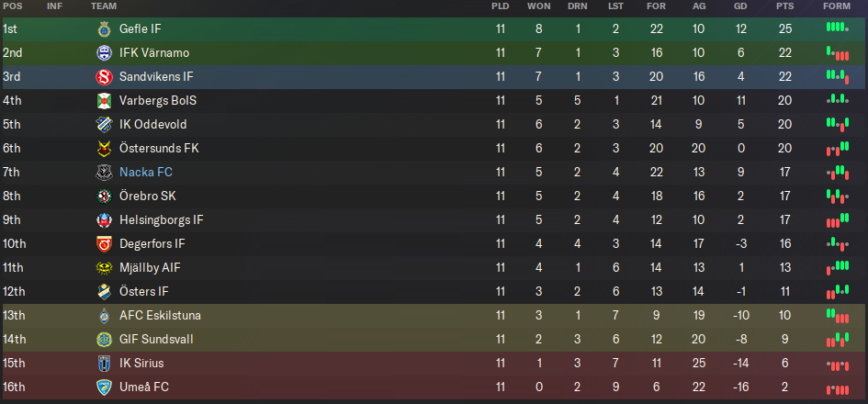Screen dimensions: 868x404
Task: Open the Nacka FC team link
Action: pyautogui.click(x=146, y=173)
